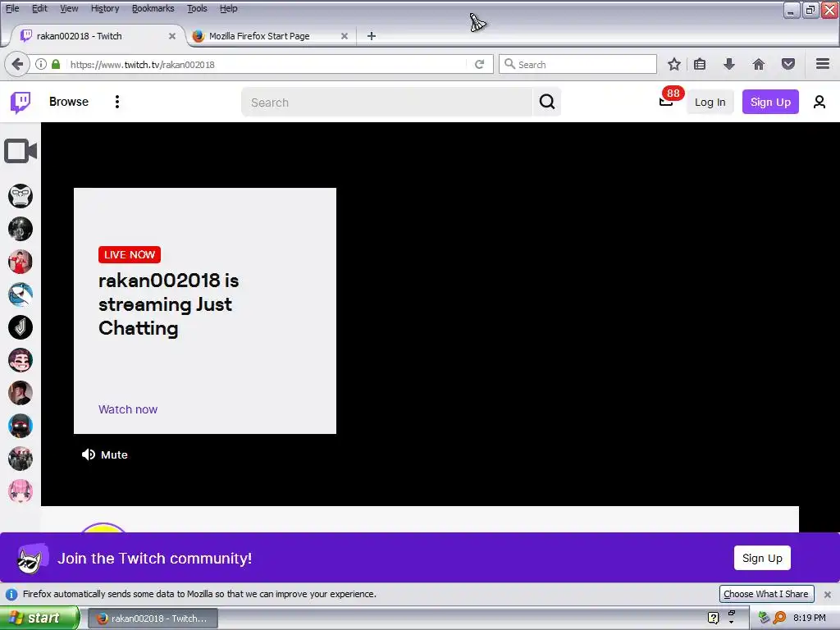Click the camera icon in the left sidebar
The image size is (840, 630).
pos(21,151)
